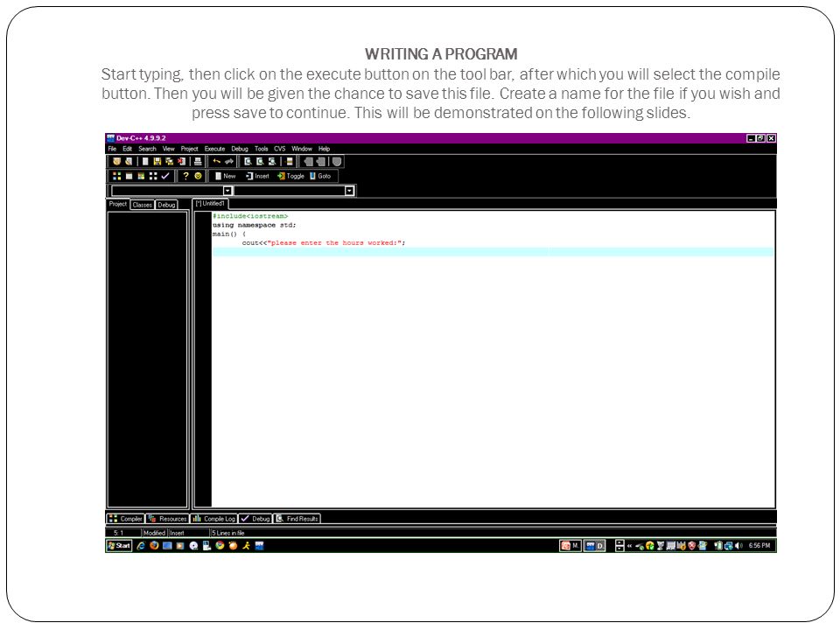Select the Untitled1 editor tab
Image resolution: width=840 pixels, height=630 pixels.
tap(211, 204)
